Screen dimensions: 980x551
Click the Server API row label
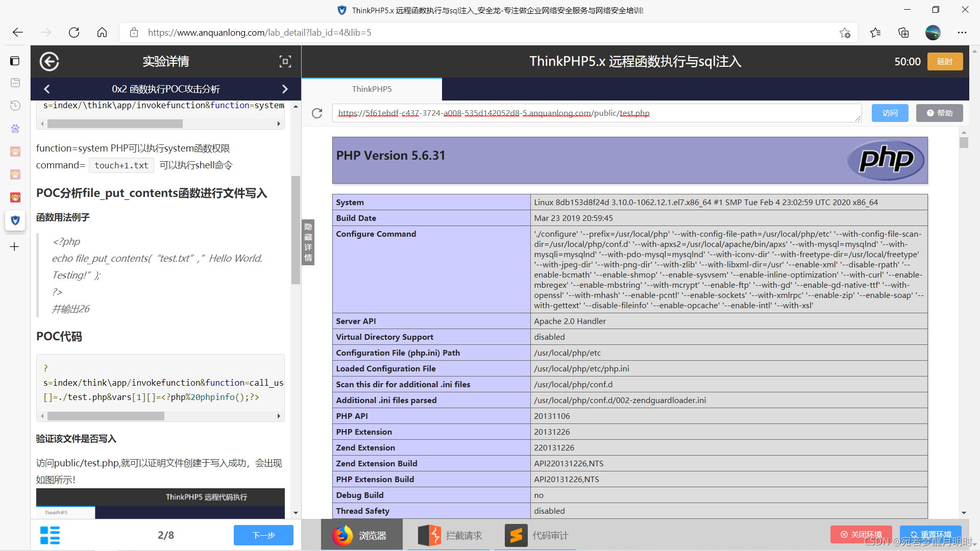pos(356,321)
